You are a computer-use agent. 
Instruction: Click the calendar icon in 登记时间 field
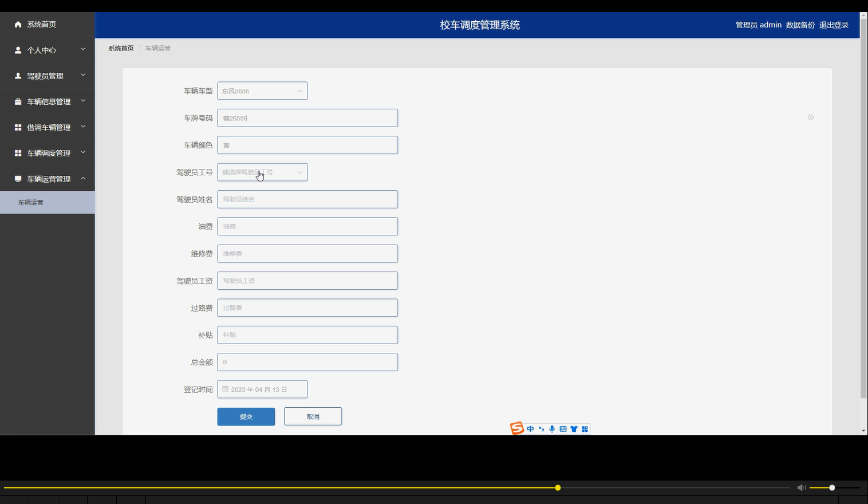click(225, 389)
